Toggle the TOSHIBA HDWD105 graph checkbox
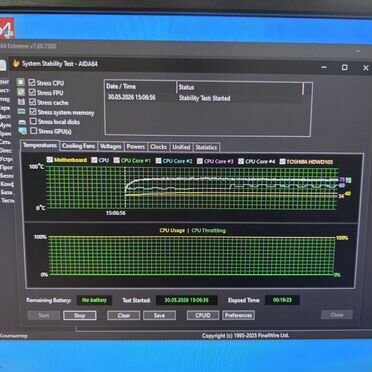372x372 pixels. click(x=282, y=162)
